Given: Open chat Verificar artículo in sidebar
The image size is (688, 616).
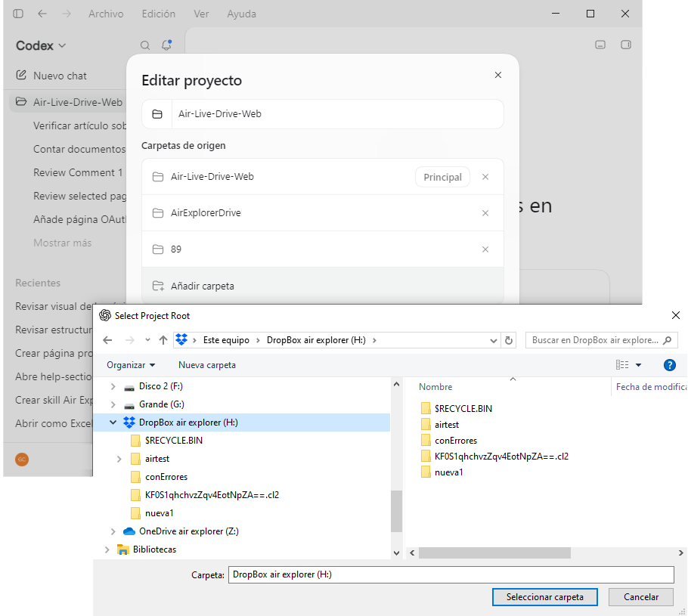Looking at the screenshot, I should click(79, 125).
